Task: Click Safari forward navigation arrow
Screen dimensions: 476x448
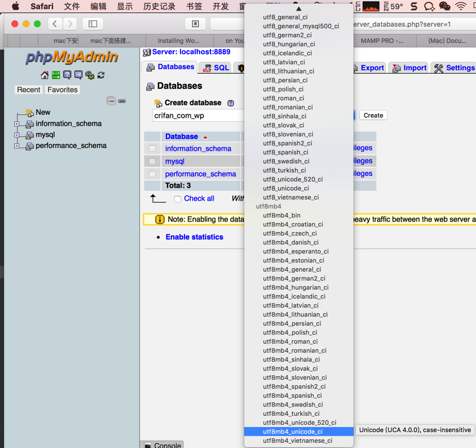Action: pos(70,24)
